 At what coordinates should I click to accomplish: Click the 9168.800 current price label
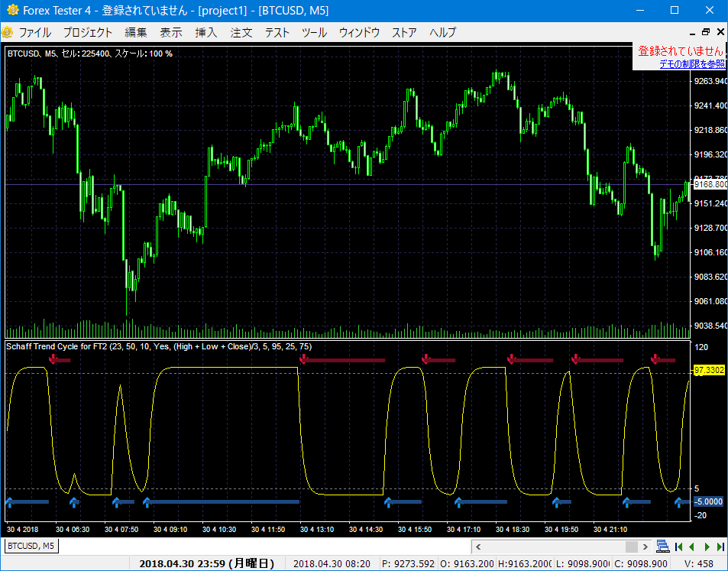(x=710, y=184)
